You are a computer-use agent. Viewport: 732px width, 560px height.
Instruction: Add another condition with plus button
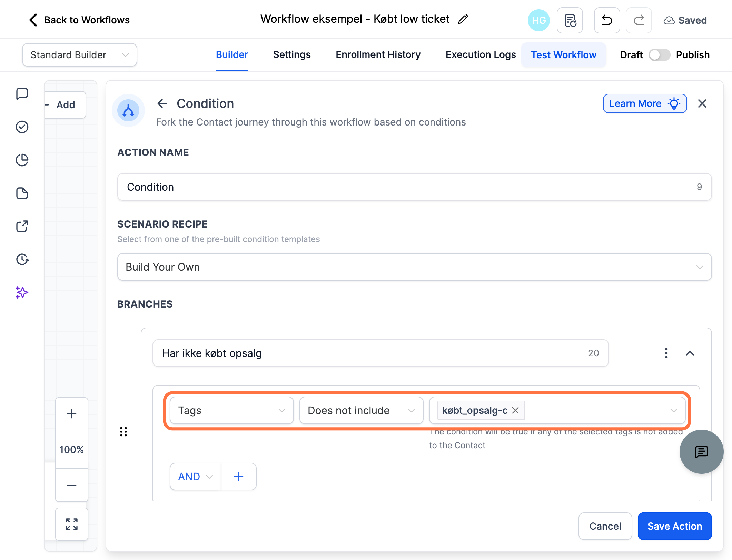239,477
